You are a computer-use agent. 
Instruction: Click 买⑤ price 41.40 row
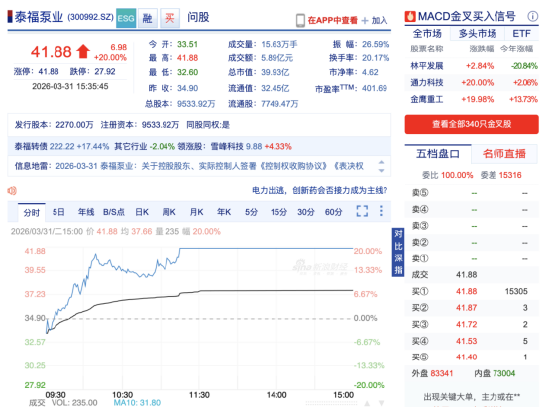point(471,357)
